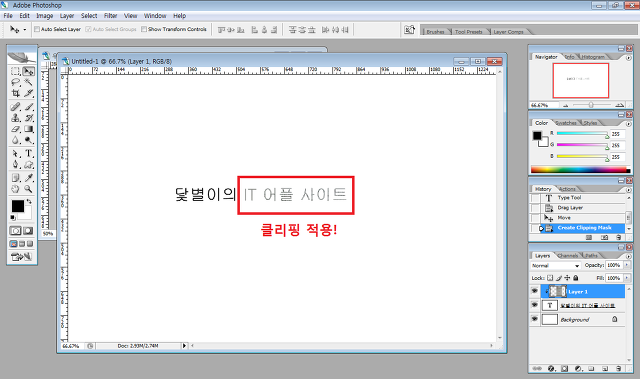Click Create new layer icon in Layers panel
This screenshot has height=379, width=640.
coord(605,368)
